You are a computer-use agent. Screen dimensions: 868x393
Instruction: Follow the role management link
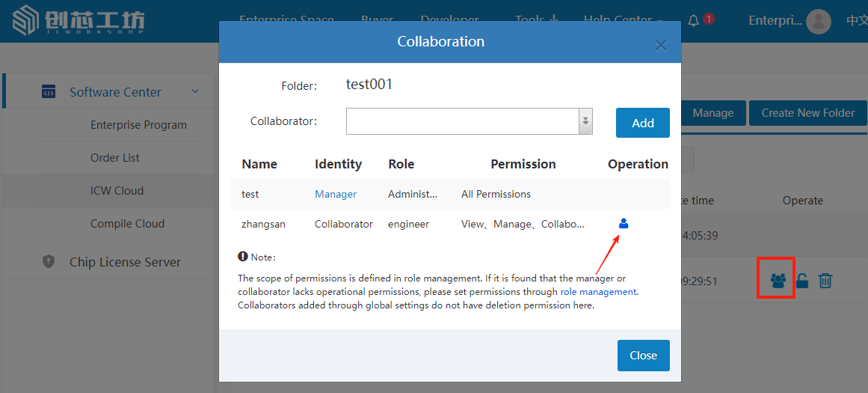click(598, 292)
